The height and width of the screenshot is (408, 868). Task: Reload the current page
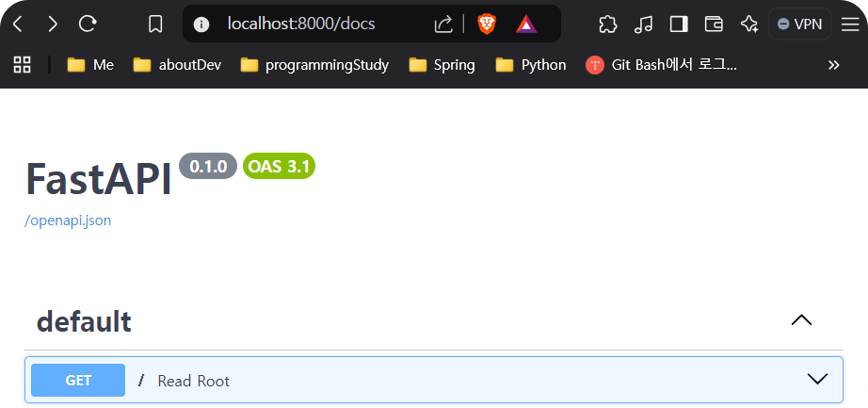[x=88, y=24]
